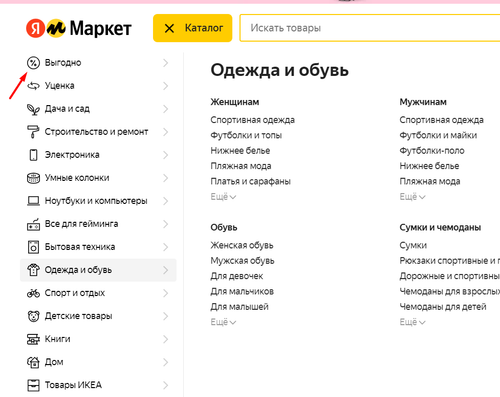Open Для малышей shoes link

click(x=239, y=307)
